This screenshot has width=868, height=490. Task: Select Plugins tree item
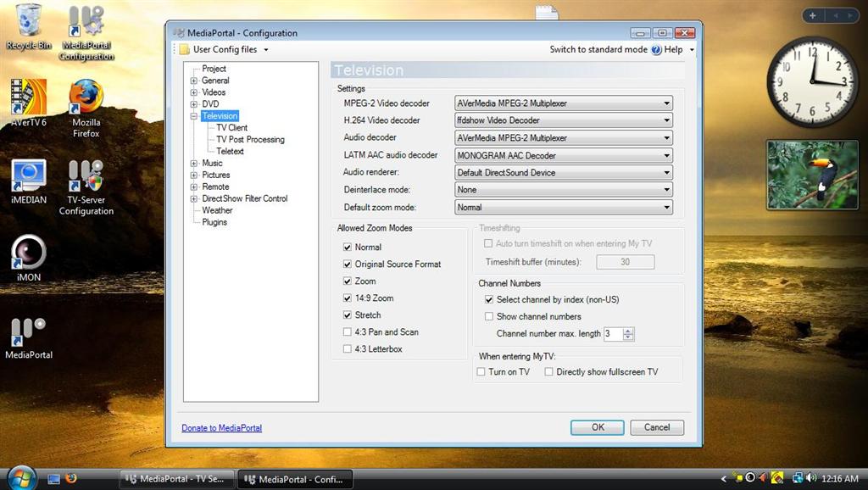(214, 222)
